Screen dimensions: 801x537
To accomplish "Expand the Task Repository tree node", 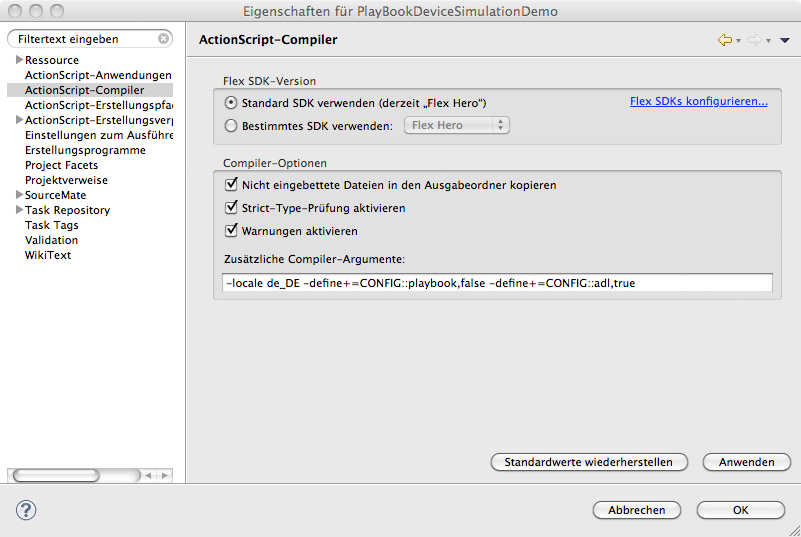I will 19,209.
